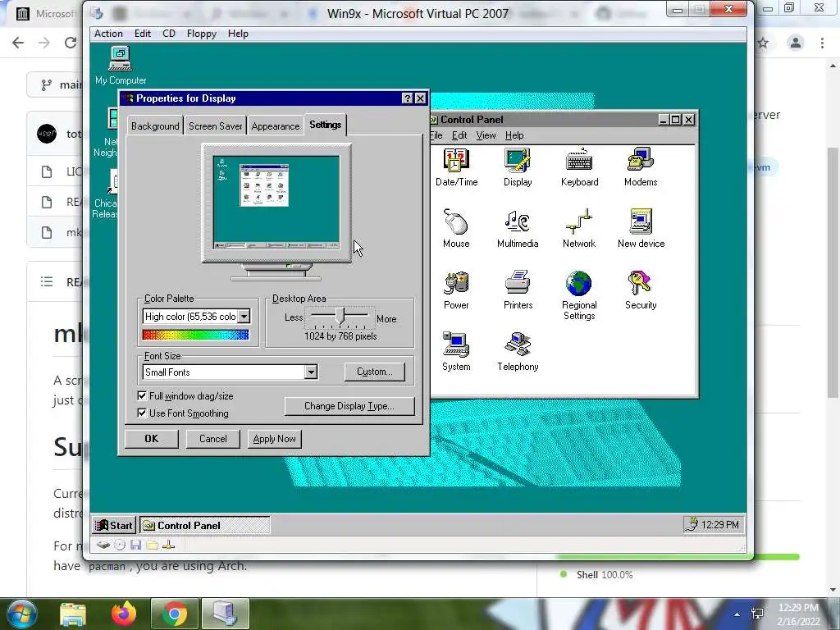Click the hard disk icon in Virtual PC status bar
The height and width of the screenshot is (630, 840).
point(103,546)
